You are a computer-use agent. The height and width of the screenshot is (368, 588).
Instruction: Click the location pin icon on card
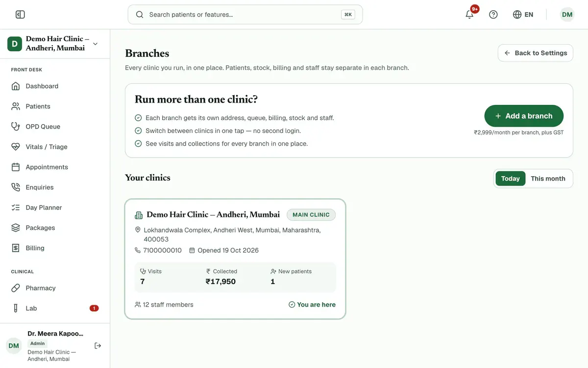click(138, 230)
